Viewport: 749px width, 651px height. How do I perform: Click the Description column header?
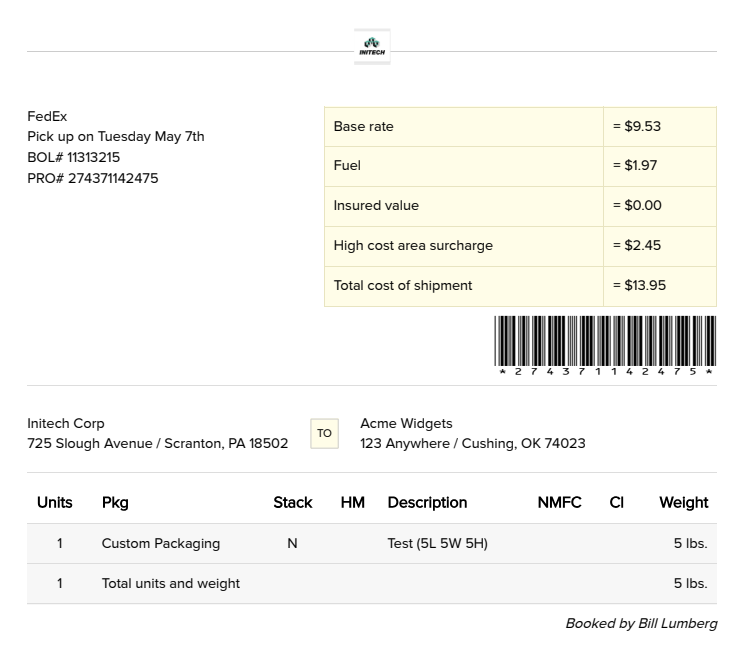pyautogui.click(x=427, y=502)
